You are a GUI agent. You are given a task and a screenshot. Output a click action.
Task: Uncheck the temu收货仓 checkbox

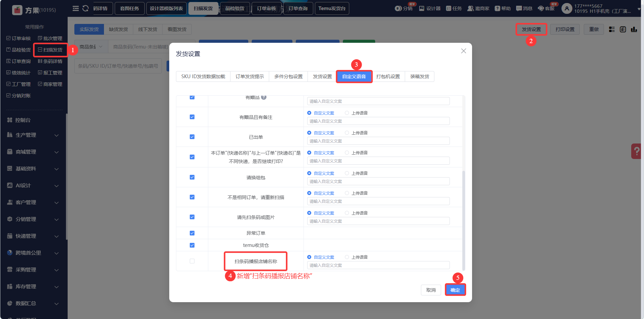pos(192,245)
